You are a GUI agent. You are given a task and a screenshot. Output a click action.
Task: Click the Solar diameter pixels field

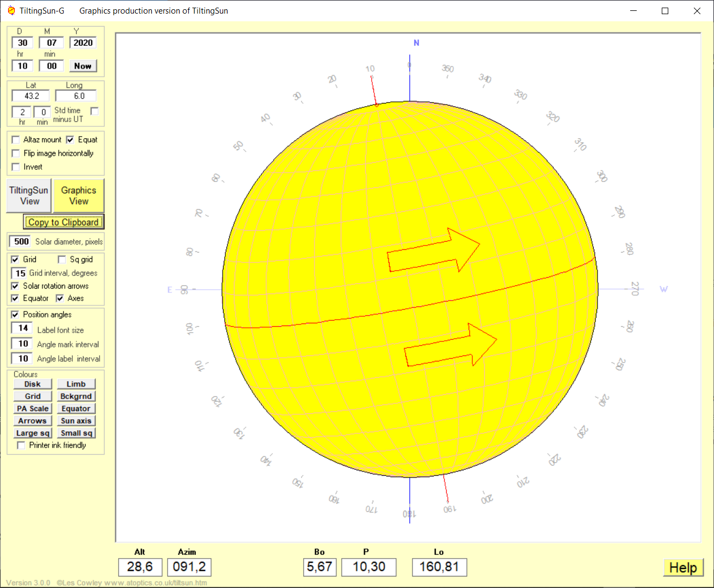tap(20, 242)
